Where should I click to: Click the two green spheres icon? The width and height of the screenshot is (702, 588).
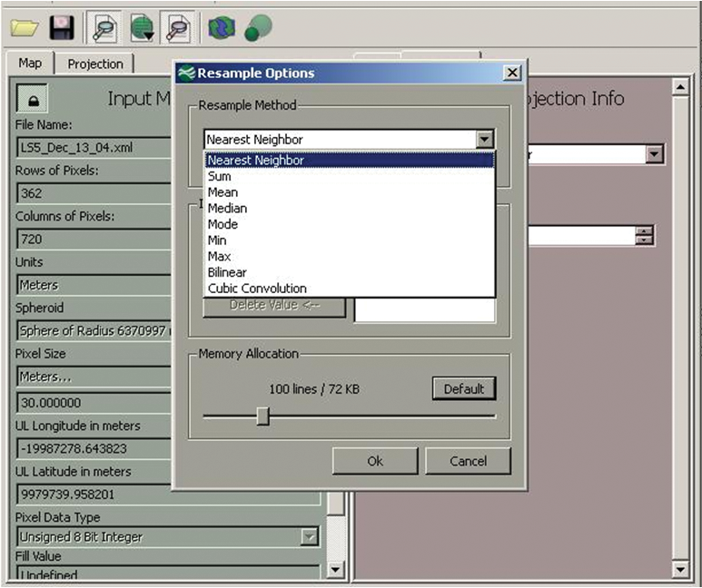click(258, 28)
